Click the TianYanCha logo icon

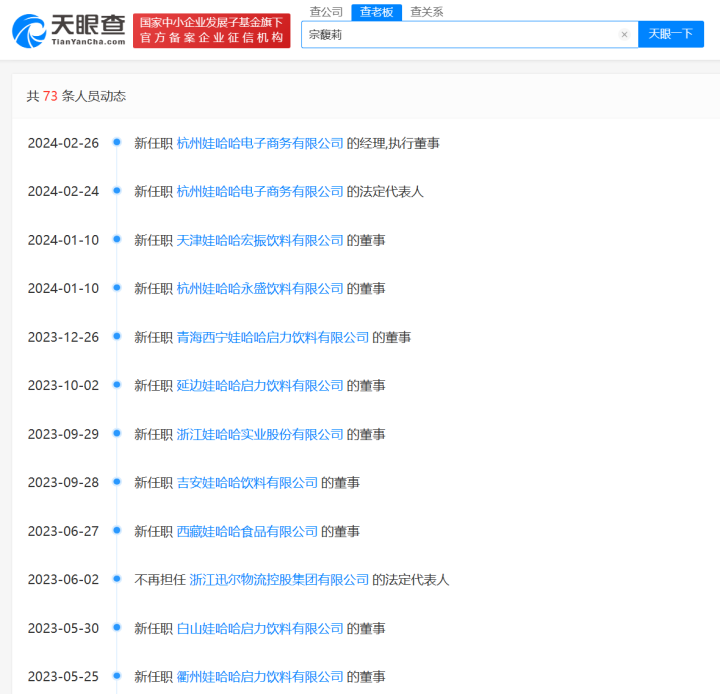click(30, 31)
